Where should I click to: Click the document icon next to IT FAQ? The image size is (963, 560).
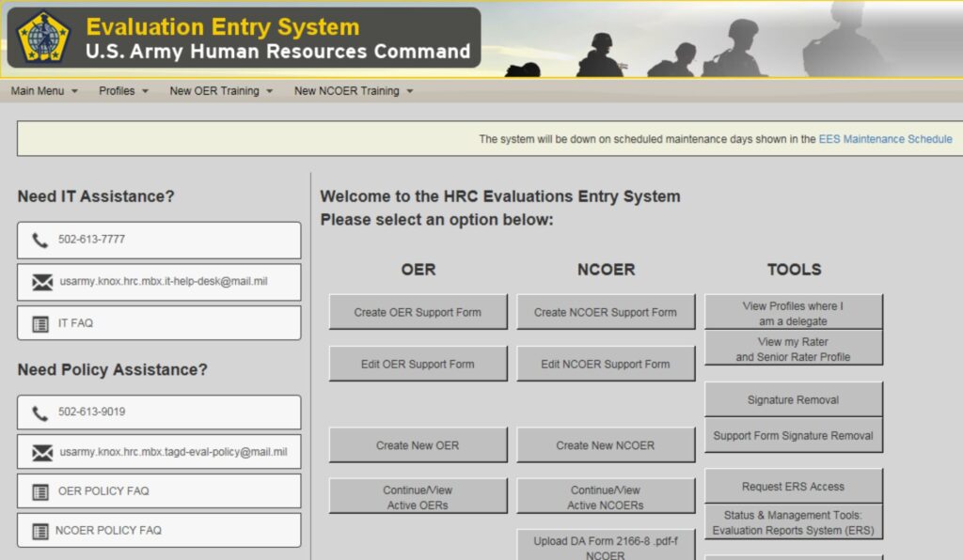click(x=40, y=323)
